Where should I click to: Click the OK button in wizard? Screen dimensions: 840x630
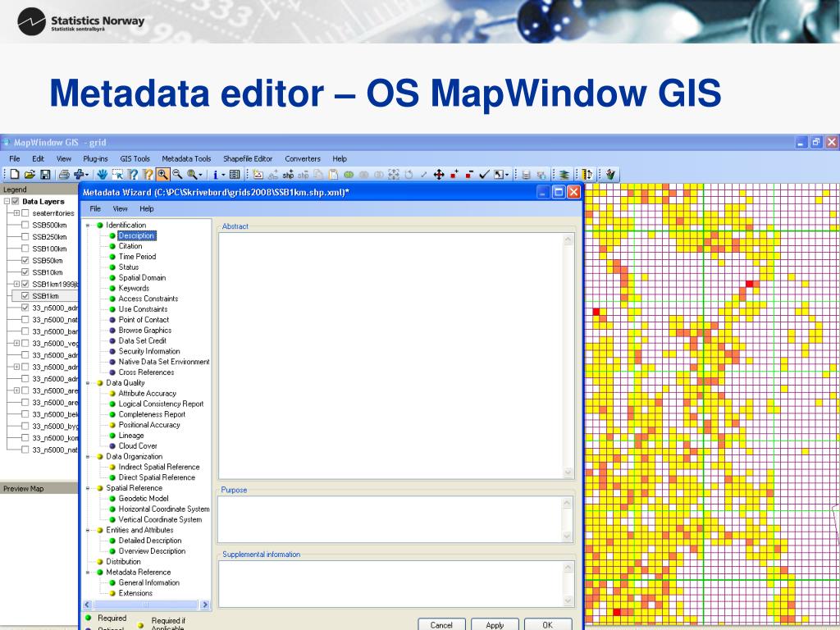coord(547,624)
